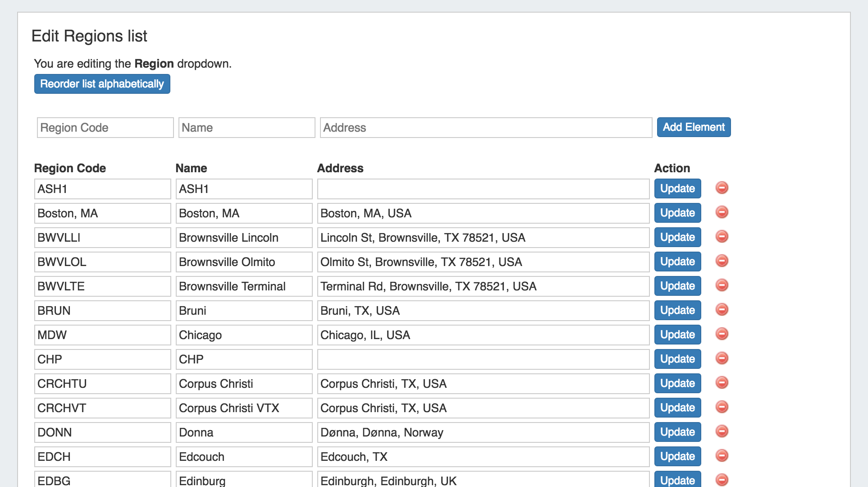Click the empty Address field for ASH1
The width and height of the screenshot is (868, 487).
point(483,189)
